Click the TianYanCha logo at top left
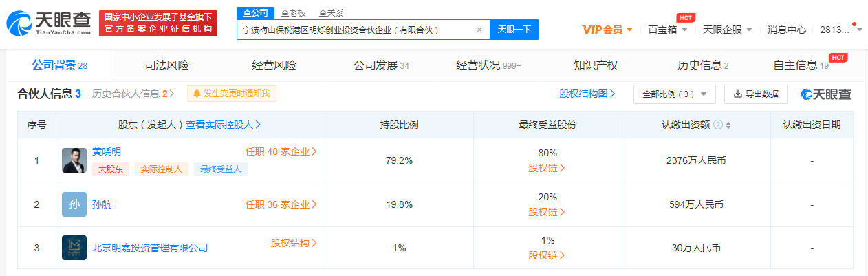 (48, 23)
